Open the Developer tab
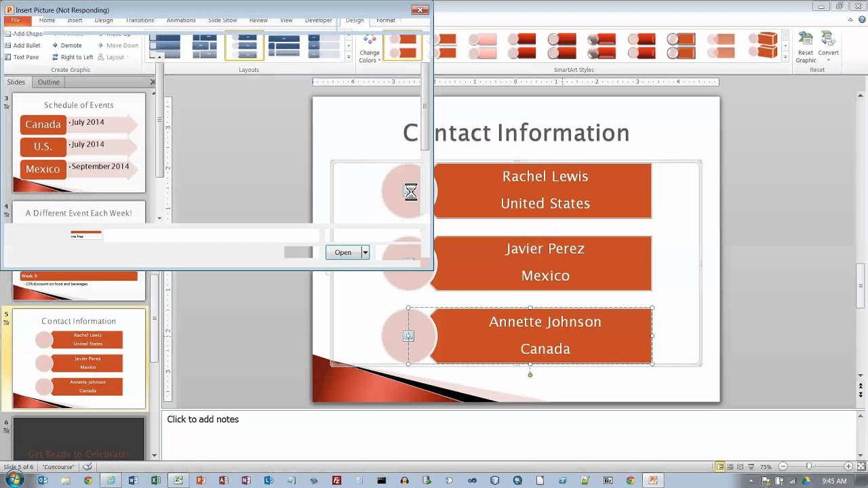The height and width of the screenshot is (488, 868). click(x=319, y=20)
